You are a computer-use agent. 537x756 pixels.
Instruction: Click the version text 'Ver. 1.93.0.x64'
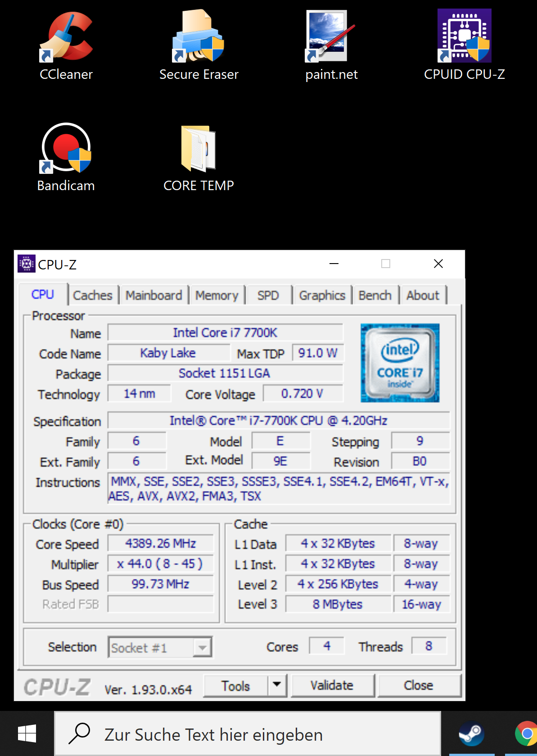click(149, 689)
